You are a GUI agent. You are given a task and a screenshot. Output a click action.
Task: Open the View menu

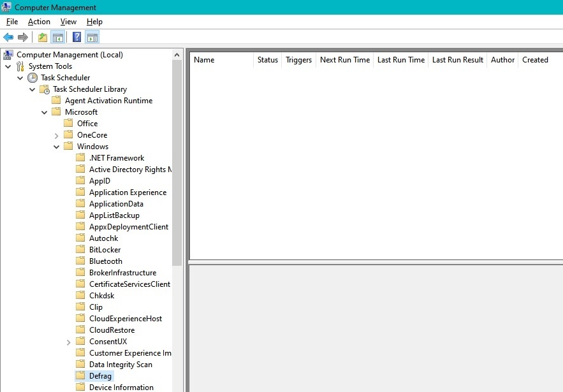point(68,22)
